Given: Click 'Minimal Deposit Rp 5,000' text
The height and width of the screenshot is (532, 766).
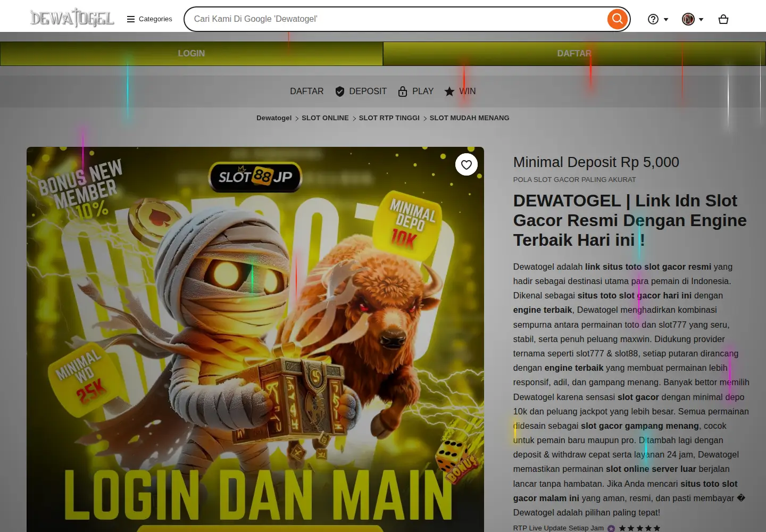Looking at the screenshot, I should [596, 162].
